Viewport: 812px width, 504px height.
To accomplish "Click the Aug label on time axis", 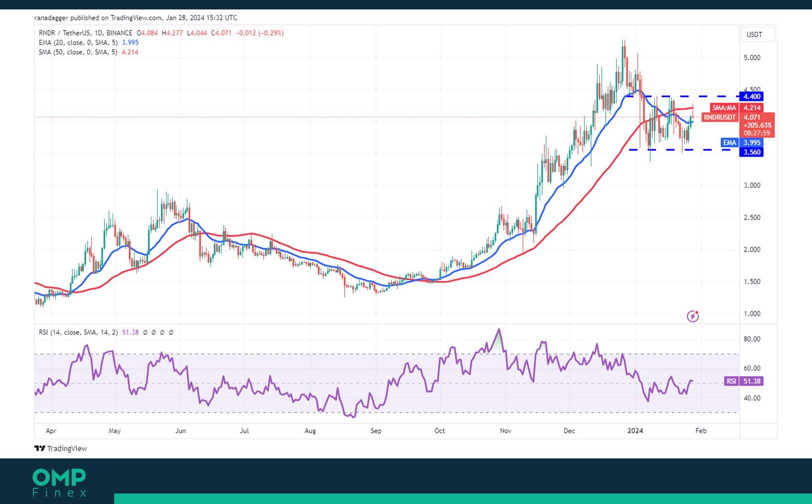I will pyautogui.click(x=310, y=431).
